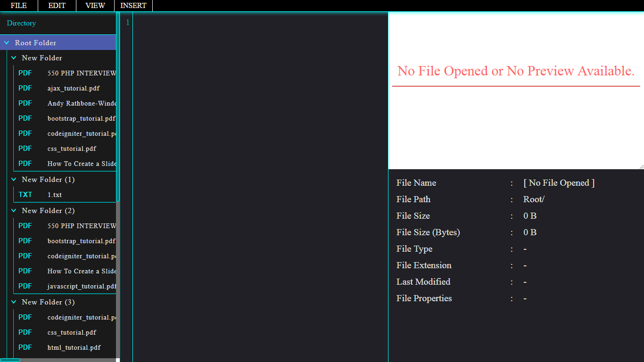Image resolution: width=644 pixels, height=362 pixels.
Task: Open the INSERT menu
Action: (133, 6)
